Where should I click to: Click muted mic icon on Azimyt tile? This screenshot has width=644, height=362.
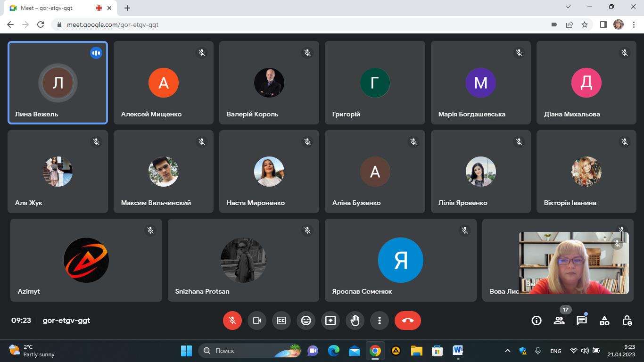[x=150, y=230]
